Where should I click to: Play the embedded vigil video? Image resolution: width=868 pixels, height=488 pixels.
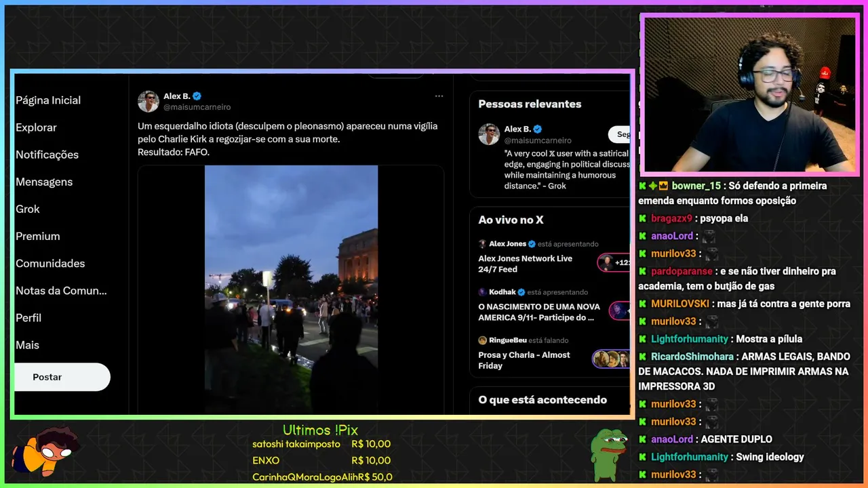pos(291,288)
